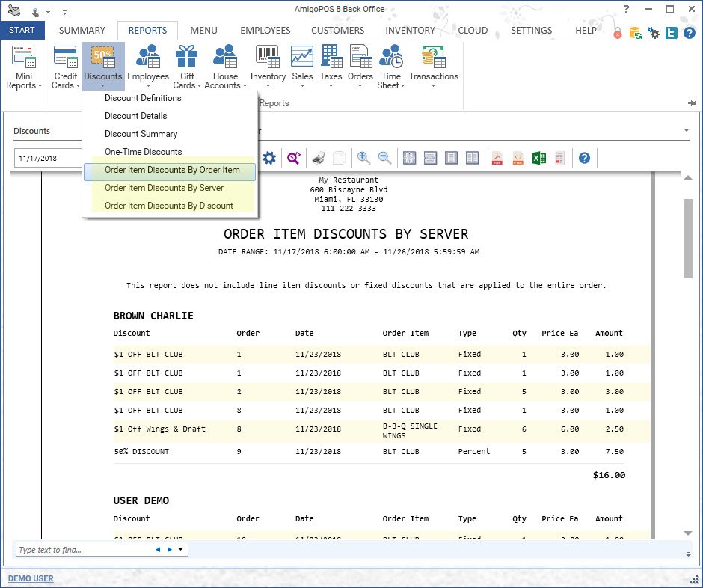Select Order Item Discounts By Server
Viewport: 703px width, 588px height.
click(x=164, y=188)
